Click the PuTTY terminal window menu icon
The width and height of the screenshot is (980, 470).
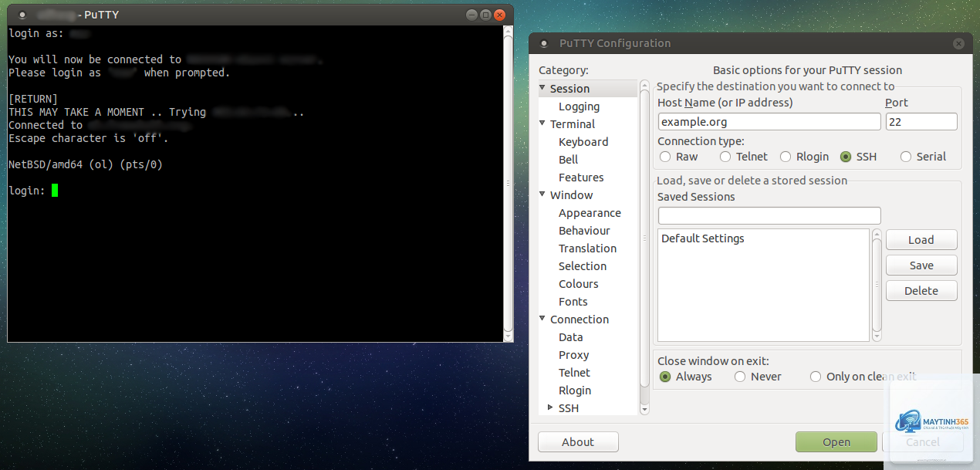click(22, 15)
